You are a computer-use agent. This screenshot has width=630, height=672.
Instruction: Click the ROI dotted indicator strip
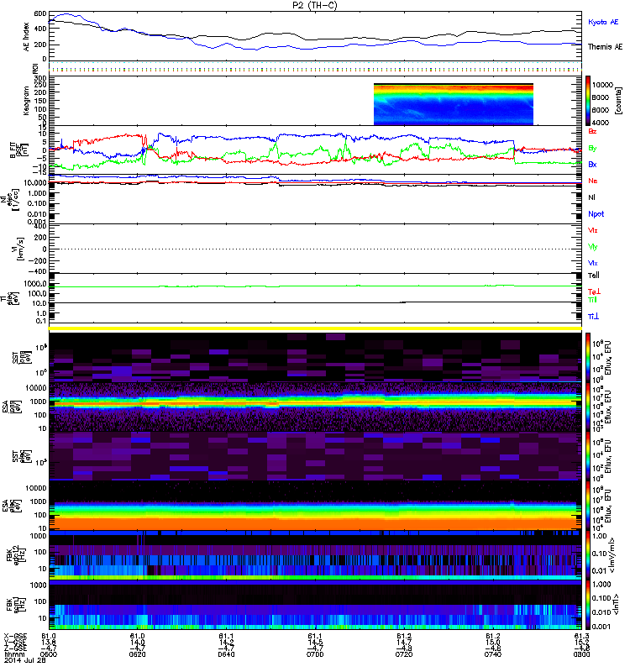(315, 66)
